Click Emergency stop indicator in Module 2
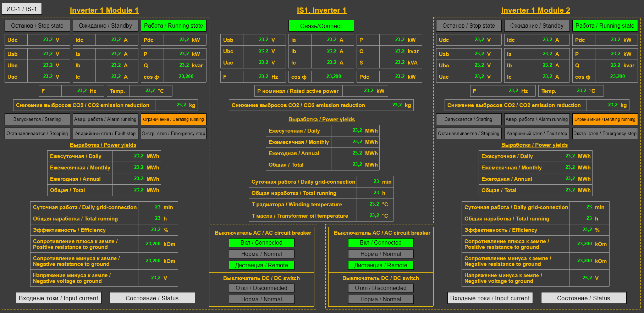 click(605, 134)
